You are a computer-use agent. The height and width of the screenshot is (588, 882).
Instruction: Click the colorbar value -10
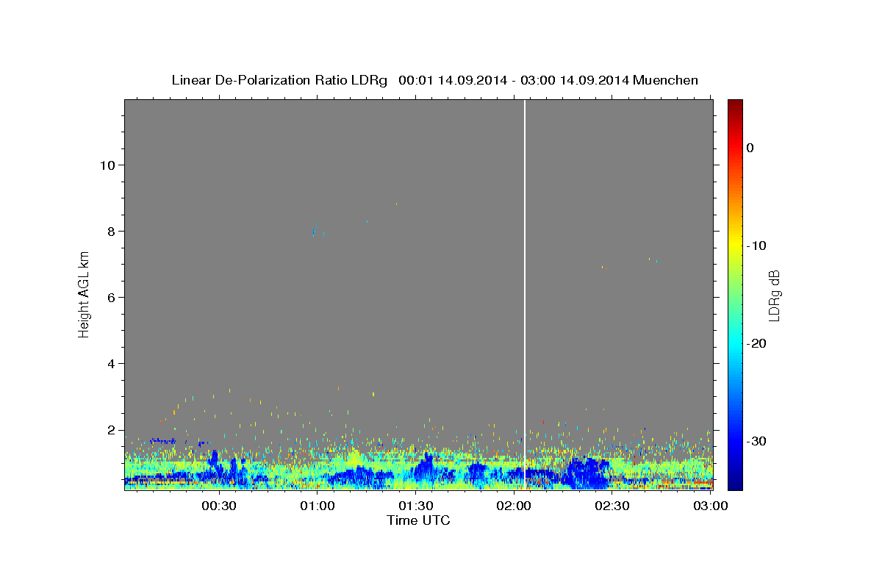[x=755, y=245]
